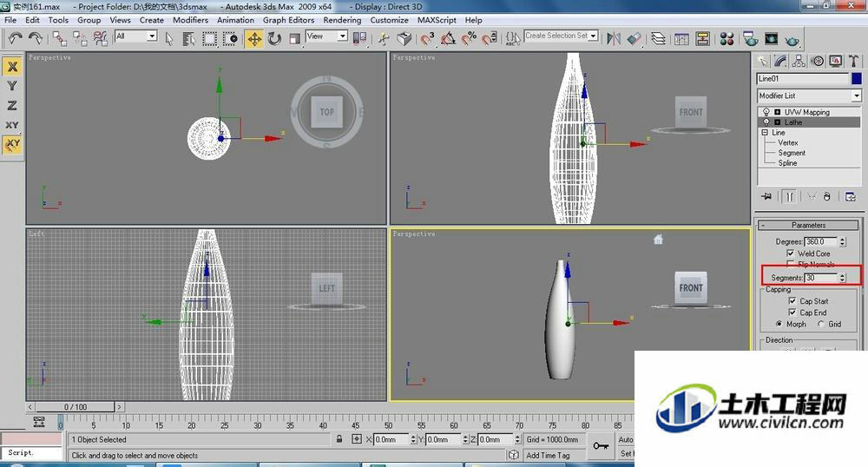The width and height of the screenshot is (868, 467).
Task: Activate the Select and Rotate tool
Action: [274, 38]
